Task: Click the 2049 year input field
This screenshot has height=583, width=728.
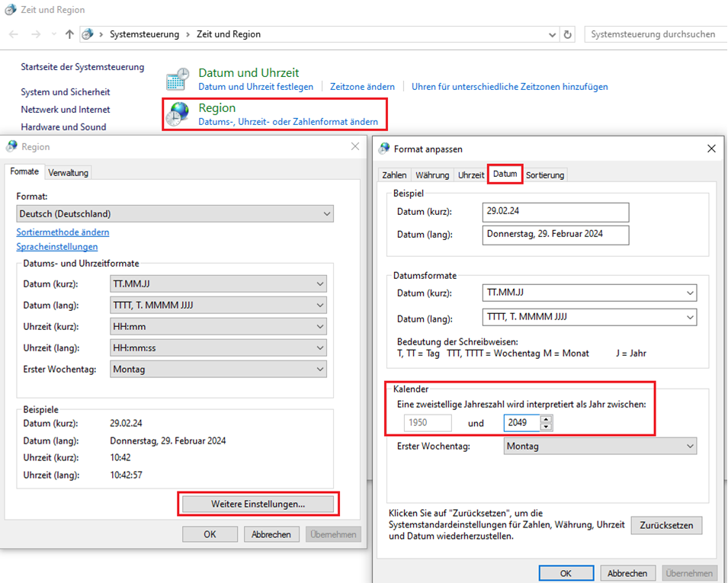Action: coord(521,422)
